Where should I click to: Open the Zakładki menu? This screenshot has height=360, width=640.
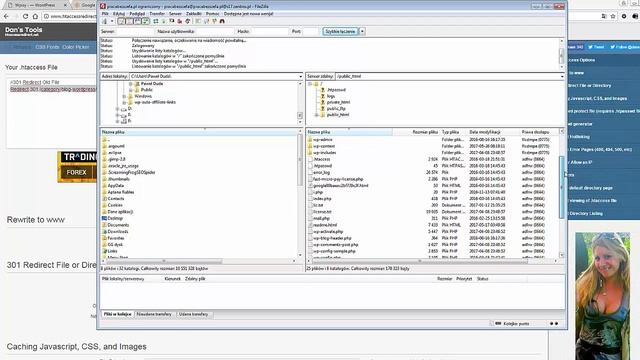tap(194, 13)
